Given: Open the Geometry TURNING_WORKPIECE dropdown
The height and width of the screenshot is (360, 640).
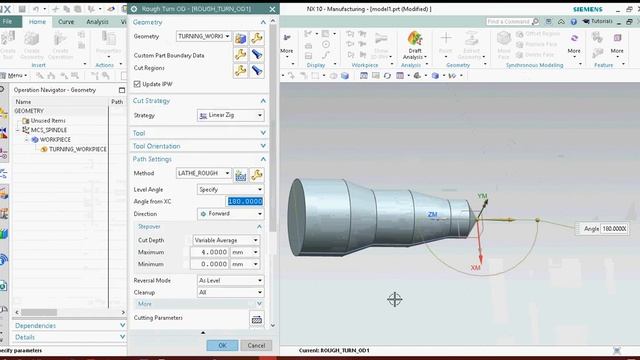Looking at the screenshot, I should coord(204,36).
